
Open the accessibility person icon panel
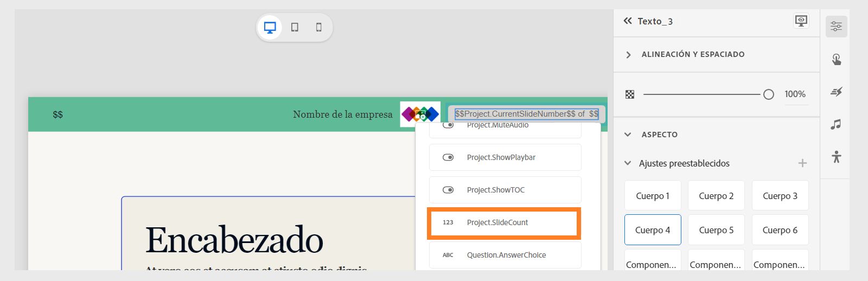point(836,157)
